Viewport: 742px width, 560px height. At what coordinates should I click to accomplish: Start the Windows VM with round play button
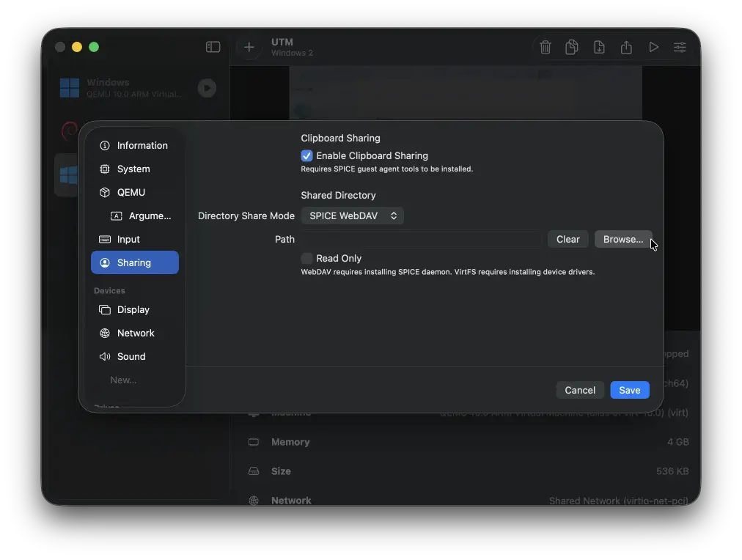(x=207, y=88)
